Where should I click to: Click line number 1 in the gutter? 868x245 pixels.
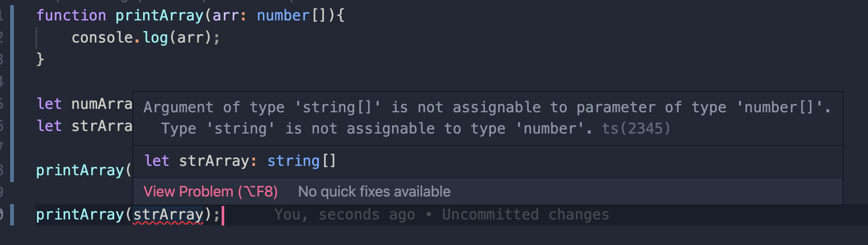2,15
